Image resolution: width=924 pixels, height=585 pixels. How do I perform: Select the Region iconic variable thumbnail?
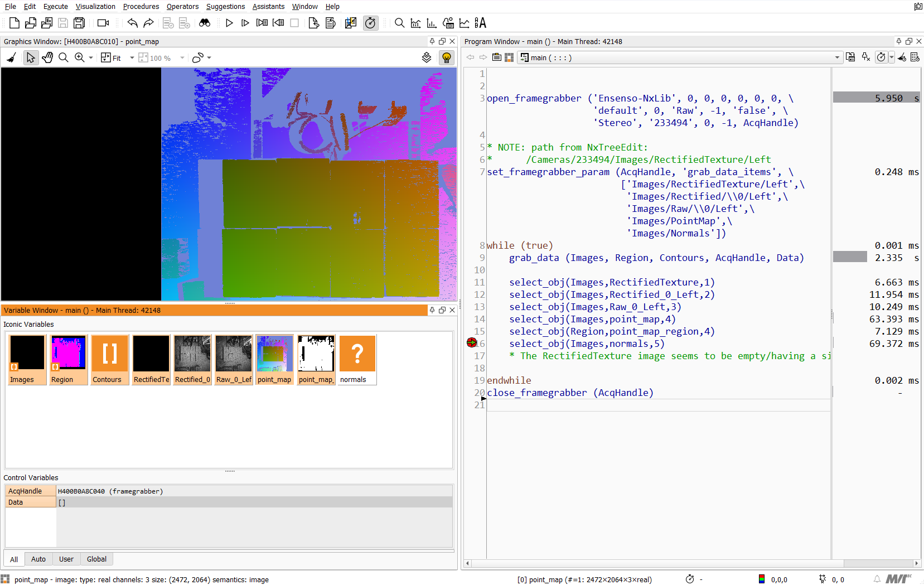[68, 359]
